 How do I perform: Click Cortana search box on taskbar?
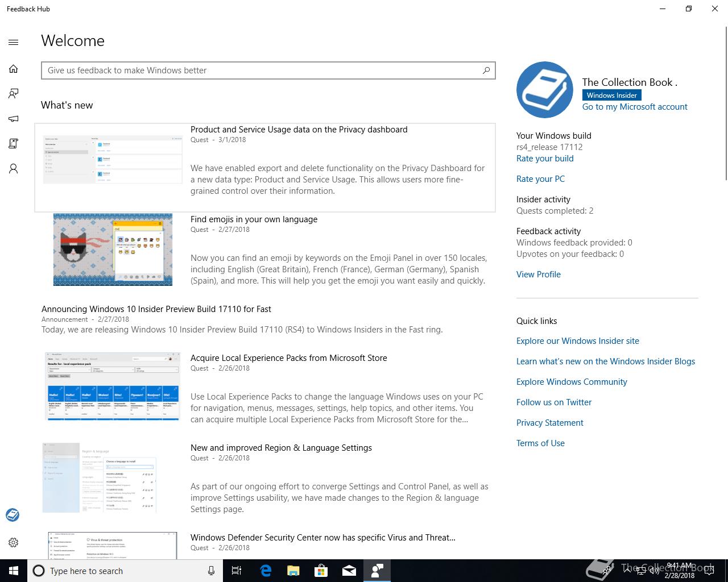click(x=125, y=571)
